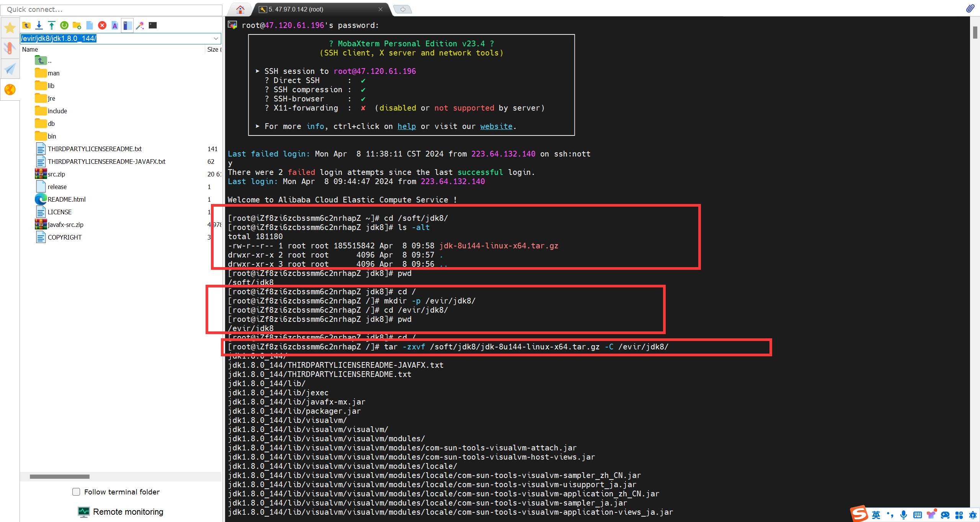Viewport: 980px width, 522px height.
Task: Click the download selected files icon
Action: pyautogui.click(x=39, y=25)
